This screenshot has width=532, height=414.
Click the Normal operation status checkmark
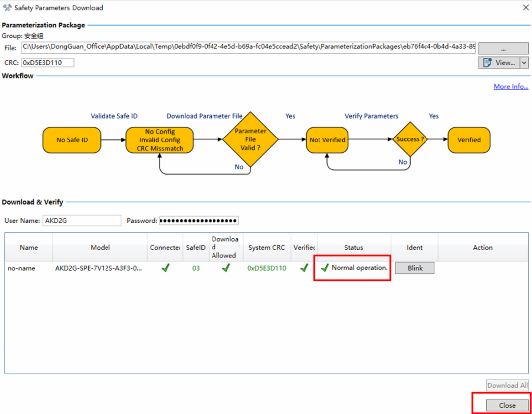[x=325, y=268]
